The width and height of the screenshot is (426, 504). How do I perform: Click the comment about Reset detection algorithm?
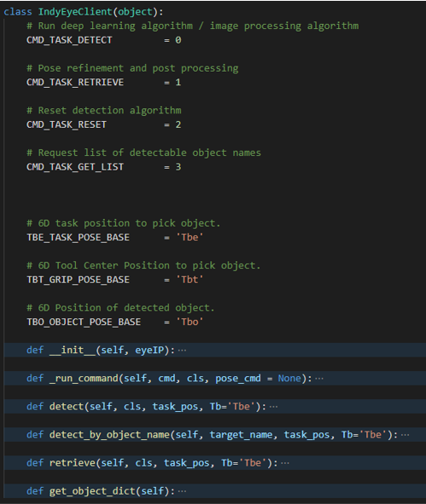coord(104,111)
